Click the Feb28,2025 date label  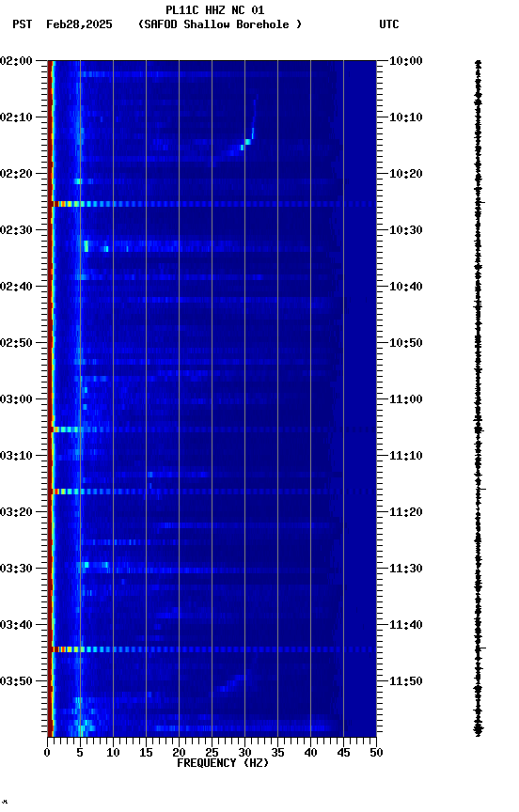79,24
